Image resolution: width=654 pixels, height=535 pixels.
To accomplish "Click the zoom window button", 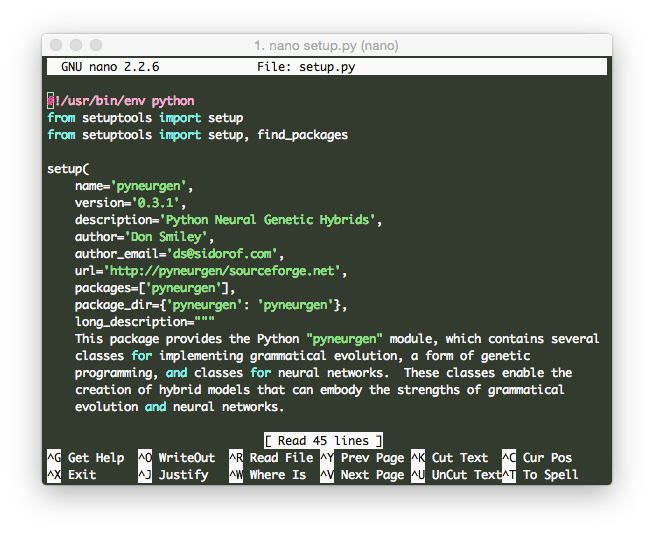I will (x=96, y=45).
